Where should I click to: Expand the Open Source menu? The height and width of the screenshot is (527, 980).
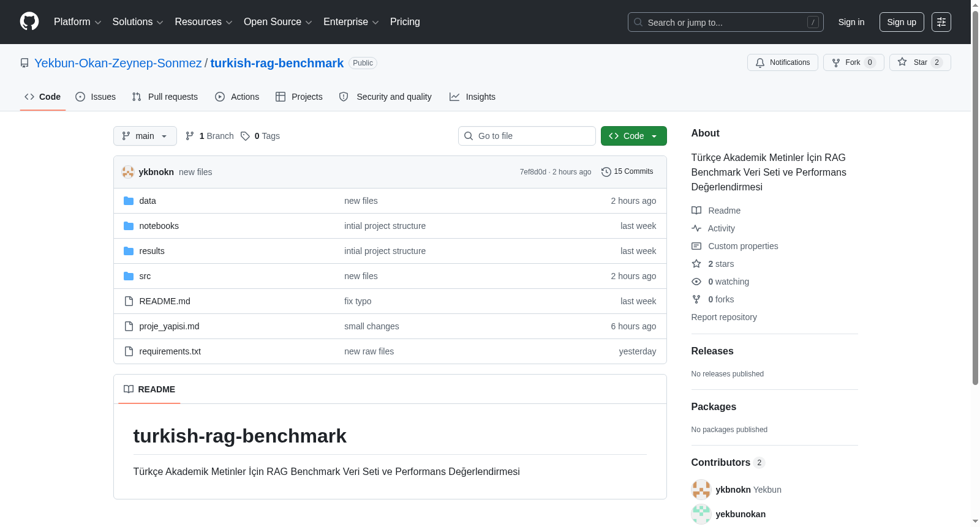click(x=278, y=22)
